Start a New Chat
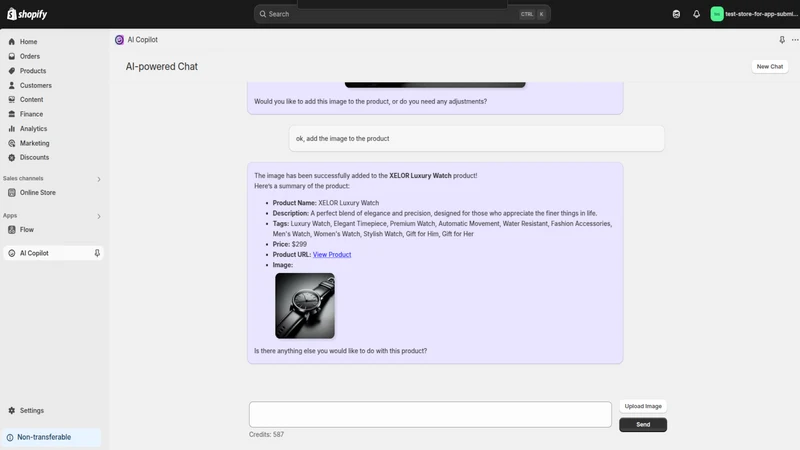 769,66
